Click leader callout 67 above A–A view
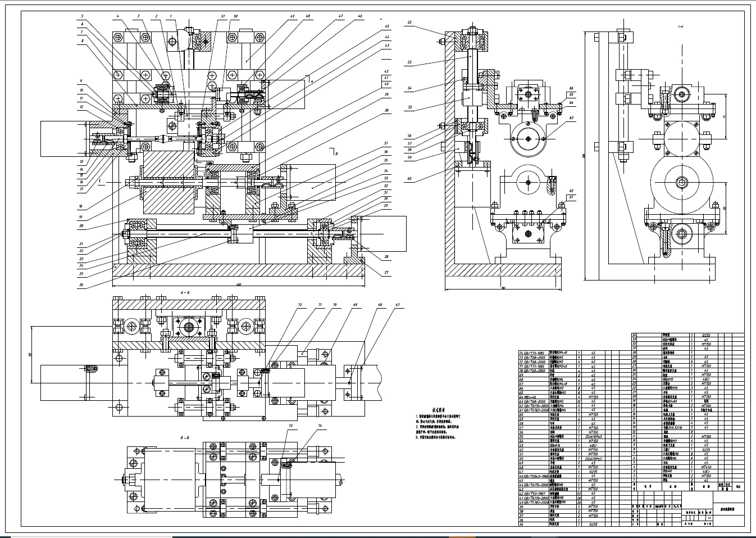This screenshot has width=756, height=538. [x=398, y=305]
